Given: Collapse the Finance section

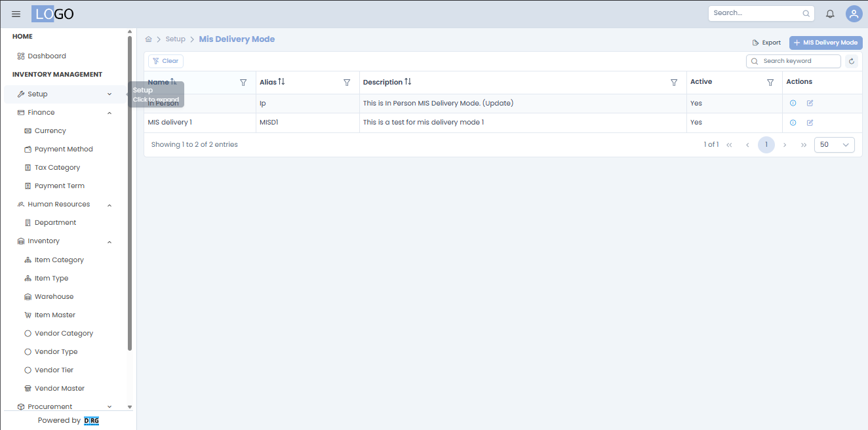Looking at the screenshot, I should (109, 112).
